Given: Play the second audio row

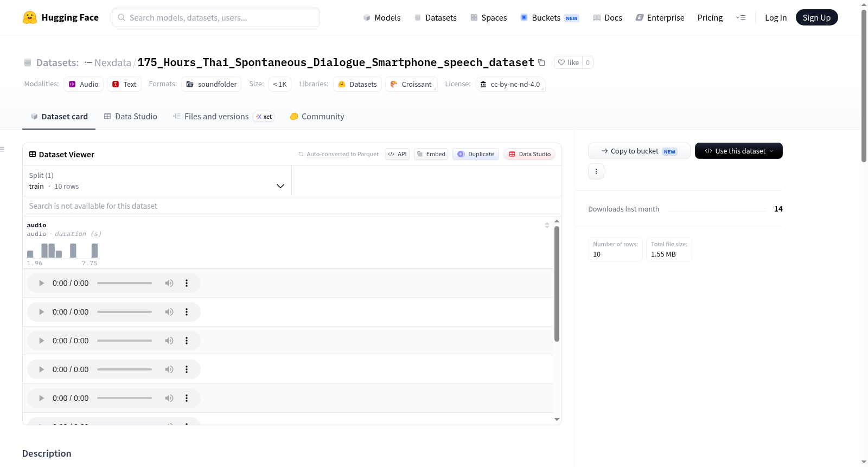Looking at the screenshot, I should coord(41,312).
